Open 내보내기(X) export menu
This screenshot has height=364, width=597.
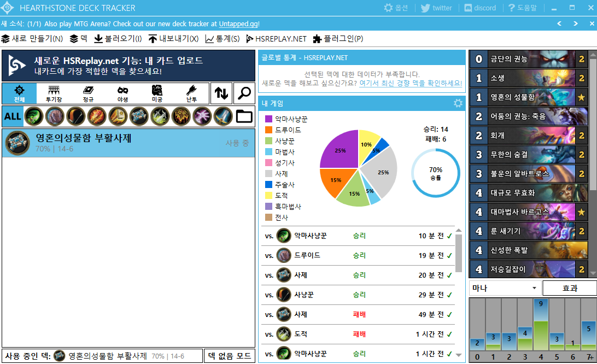tap(174, 39)
